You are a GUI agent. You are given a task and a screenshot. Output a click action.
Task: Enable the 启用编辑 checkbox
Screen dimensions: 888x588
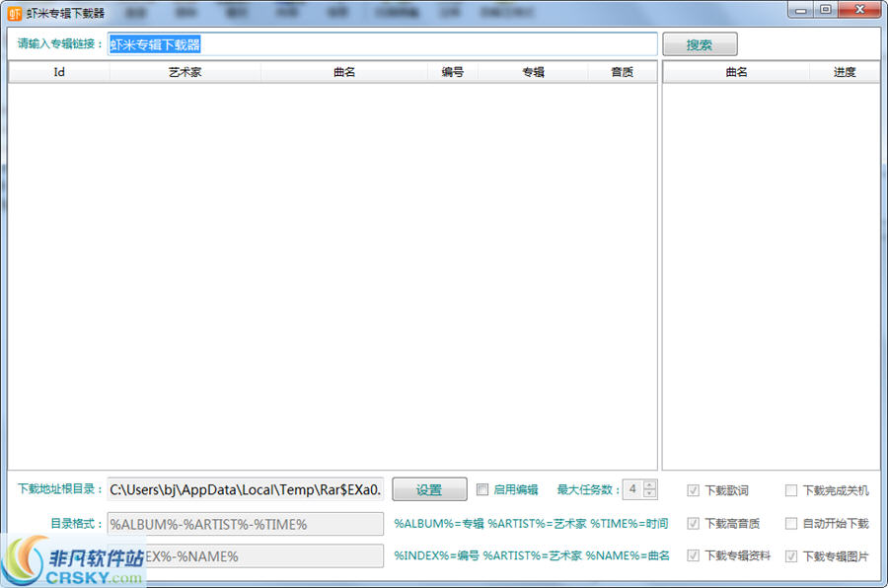pyautogui.click(x=481, y=489)
